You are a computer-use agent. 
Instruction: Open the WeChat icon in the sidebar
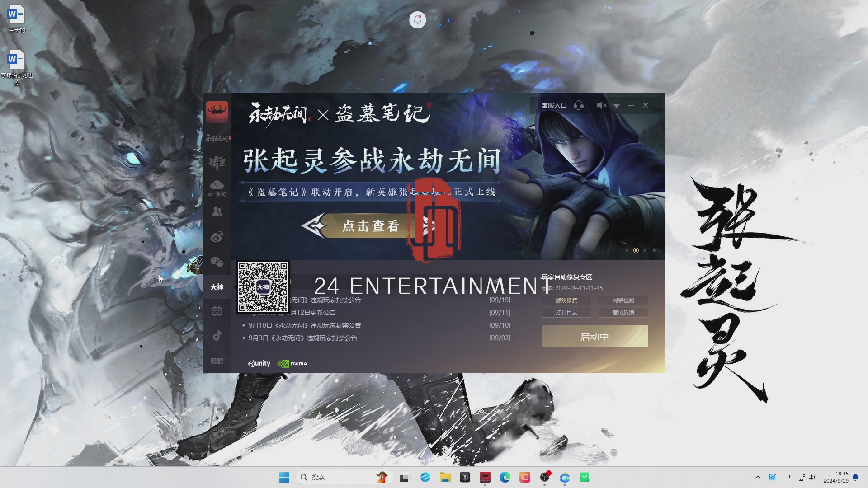tap(217, 262)
